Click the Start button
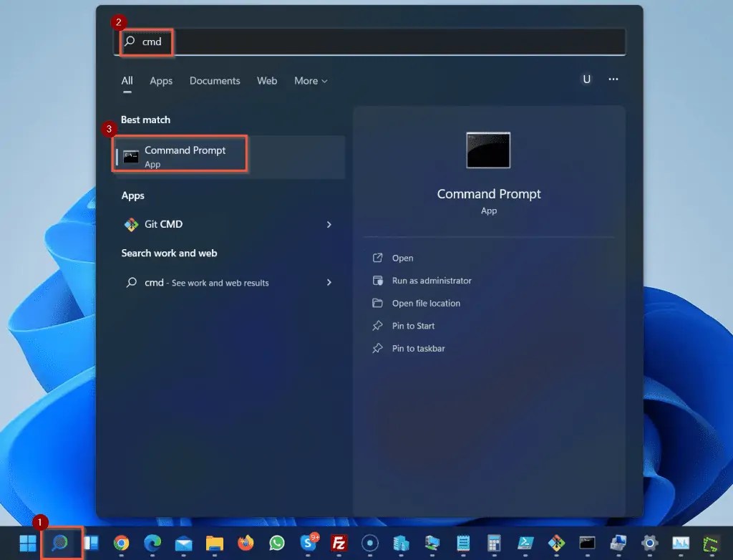733x560 pixels. click(x=27, y=544)
